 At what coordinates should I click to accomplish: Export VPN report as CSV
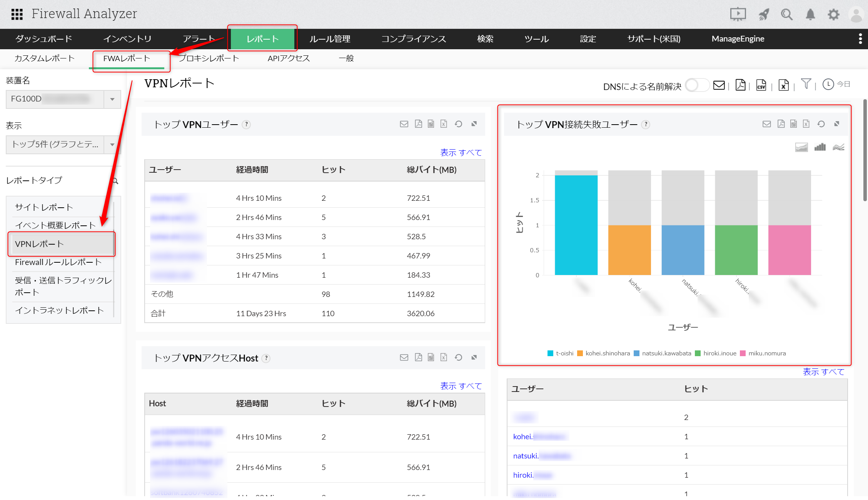point(761,85)
